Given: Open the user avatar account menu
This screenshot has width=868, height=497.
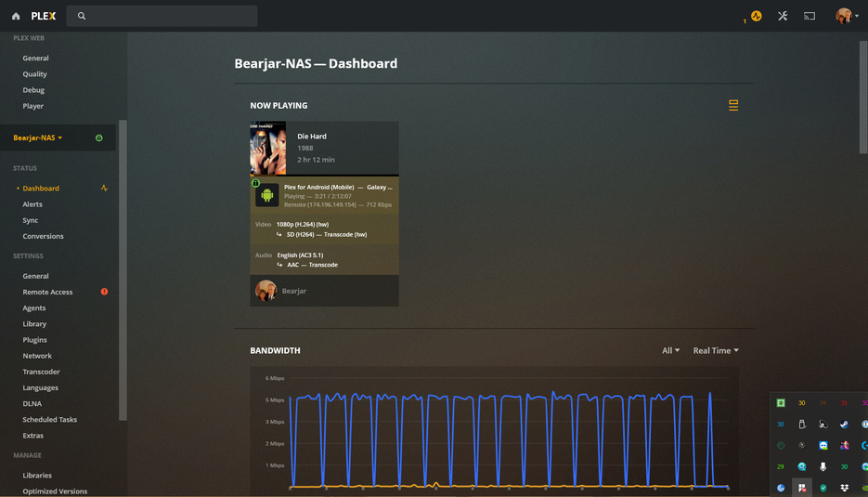Looking at the screenshot, I should point(847,16).
